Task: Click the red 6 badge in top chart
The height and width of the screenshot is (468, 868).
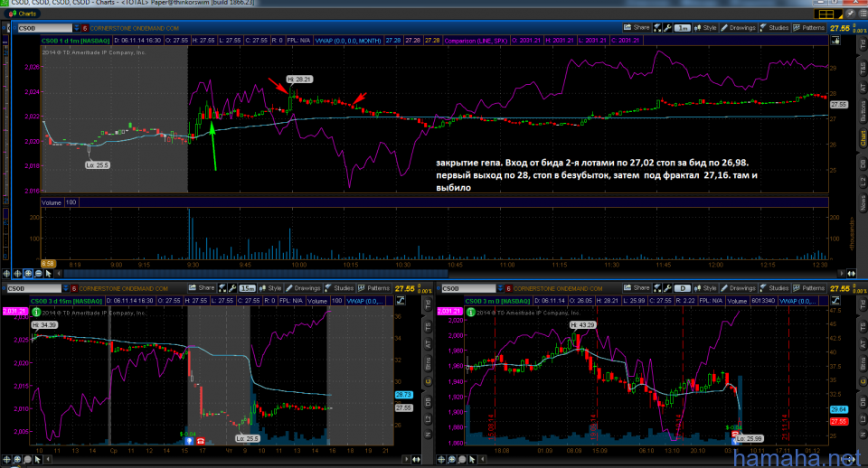Action: click(85, 28)
